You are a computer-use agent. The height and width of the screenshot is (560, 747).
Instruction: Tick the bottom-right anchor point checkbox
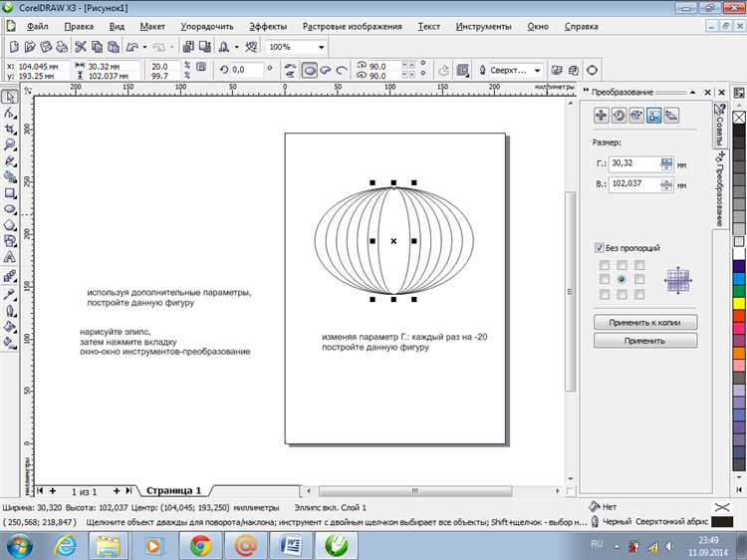(638, 294)
